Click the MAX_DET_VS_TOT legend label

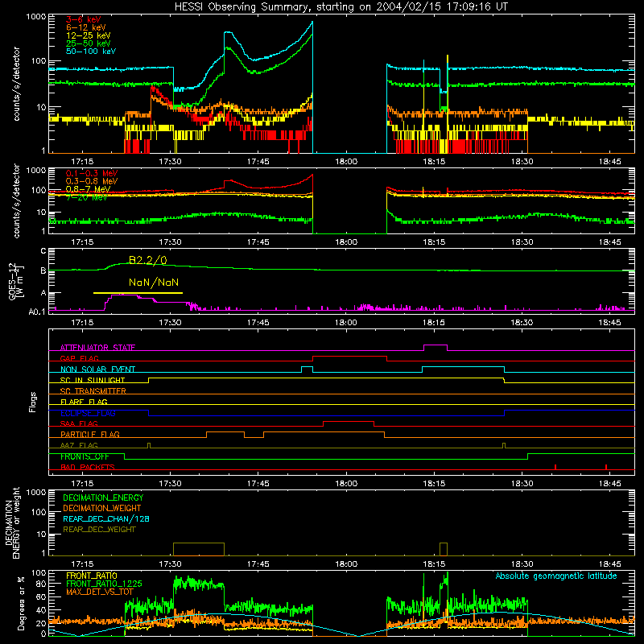tap(100, 592)
